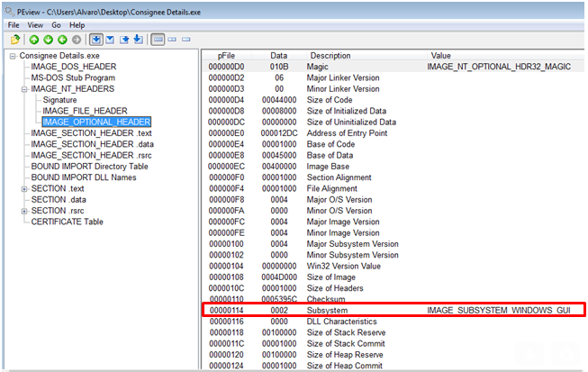Click the IMAGE_NT_OPTIONAL_HDR32_MAGIC value

pos(499,67)
